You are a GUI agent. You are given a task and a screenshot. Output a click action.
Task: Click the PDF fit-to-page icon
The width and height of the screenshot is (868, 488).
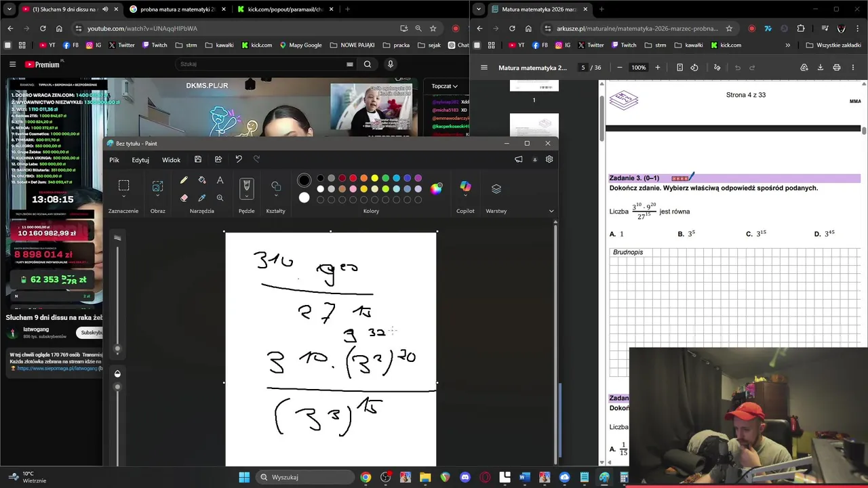679,68
